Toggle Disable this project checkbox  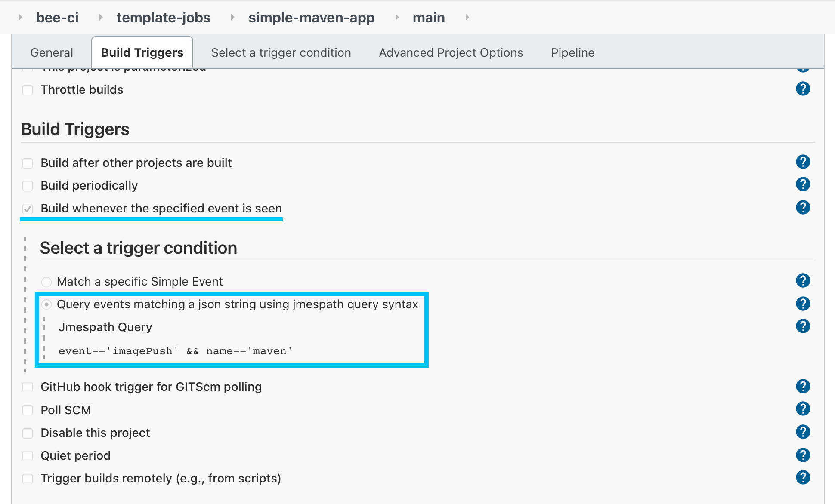(x=28, y=433)
